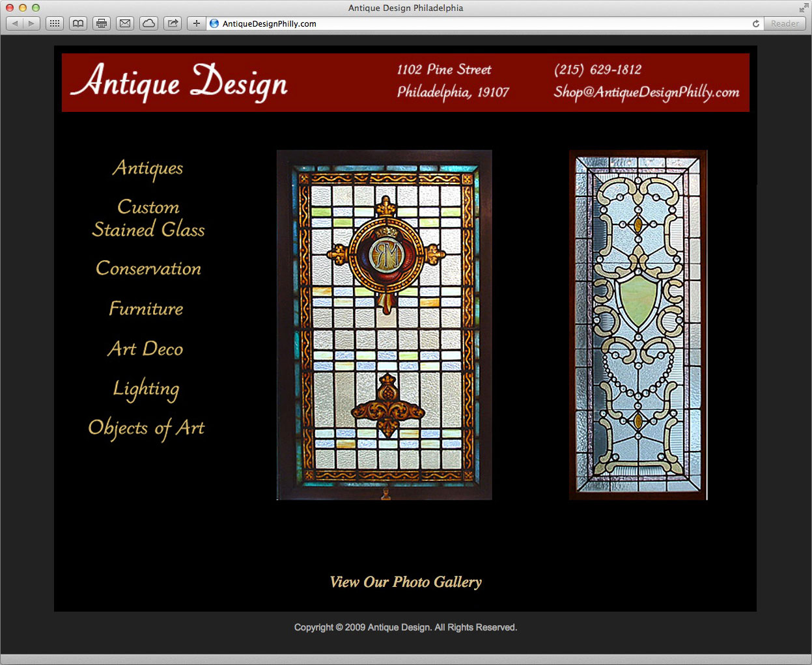Viewport: 812px width, 665px height.
Task: Click the mail envelope icon
Action: [125, 23]
